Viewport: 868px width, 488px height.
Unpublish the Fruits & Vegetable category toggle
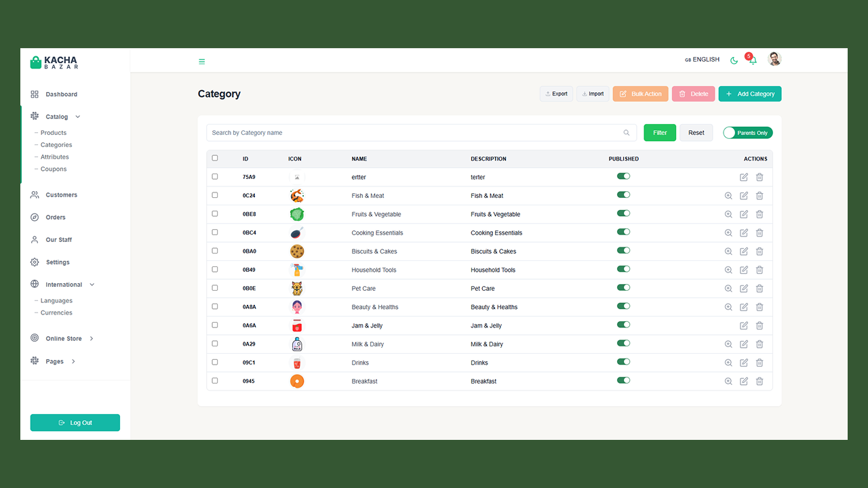click(623, 213)
